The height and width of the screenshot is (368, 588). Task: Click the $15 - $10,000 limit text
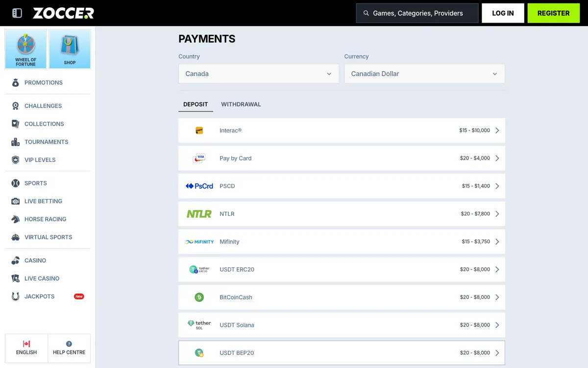[474, 131]
